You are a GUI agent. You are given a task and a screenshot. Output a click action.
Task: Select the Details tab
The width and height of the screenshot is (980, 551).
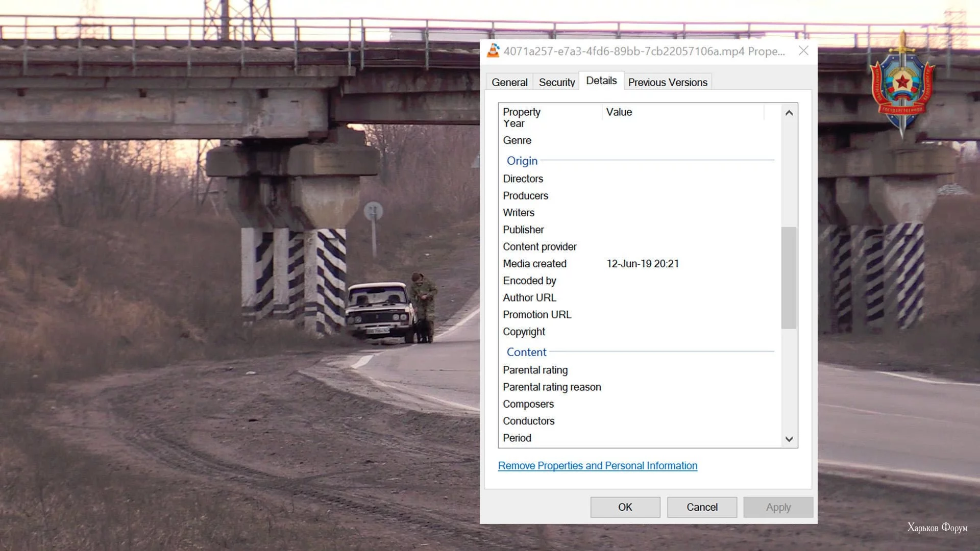(x=601, y=81)
